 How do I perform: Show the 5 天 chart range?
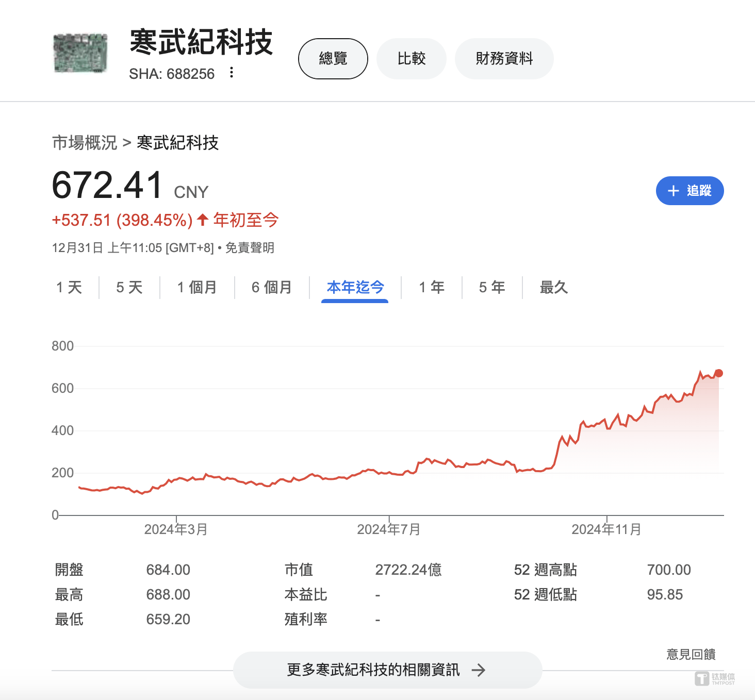point(129,287)
